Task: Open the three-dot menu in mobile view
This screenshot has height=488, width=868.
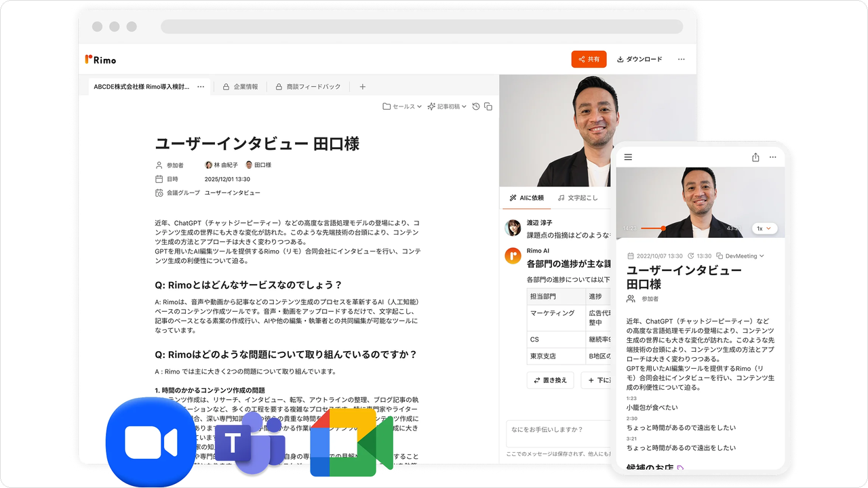Action: tap(772, 157)
